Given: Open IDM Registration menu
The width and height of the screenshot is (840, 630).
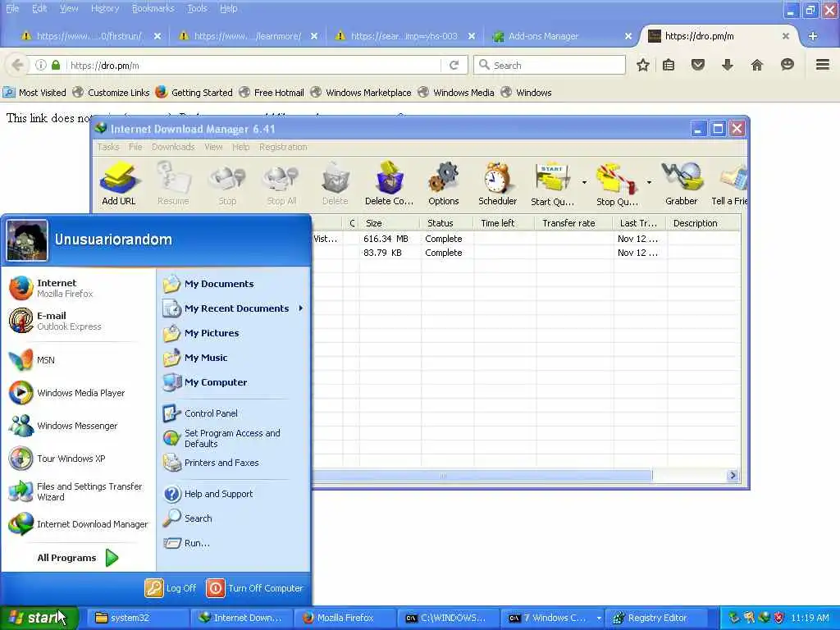Looking at the screenshot, I should [x=283, y=147].
